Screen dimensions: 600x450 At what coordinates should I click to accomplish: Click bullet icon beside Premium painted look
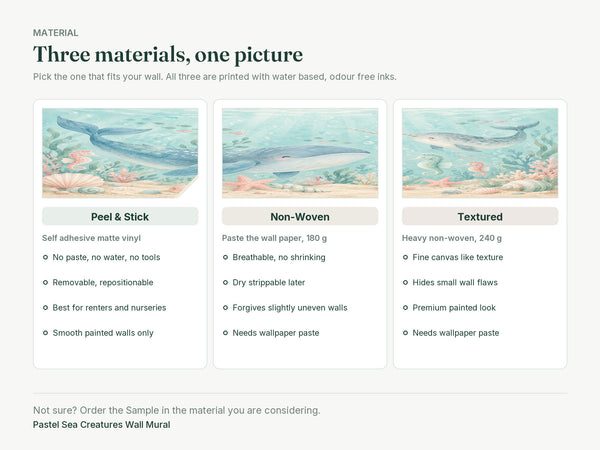tap(405, 308)
